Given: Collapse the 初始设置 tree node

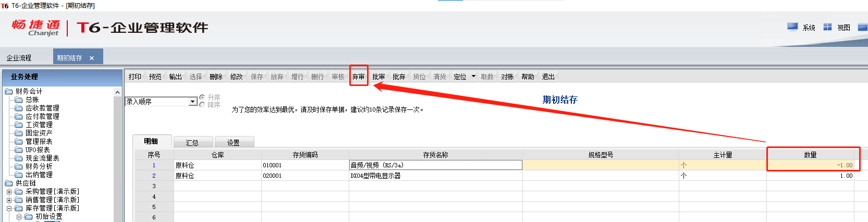Looking at the screenshot, I should pyautogui.click(x=19, y=216).
